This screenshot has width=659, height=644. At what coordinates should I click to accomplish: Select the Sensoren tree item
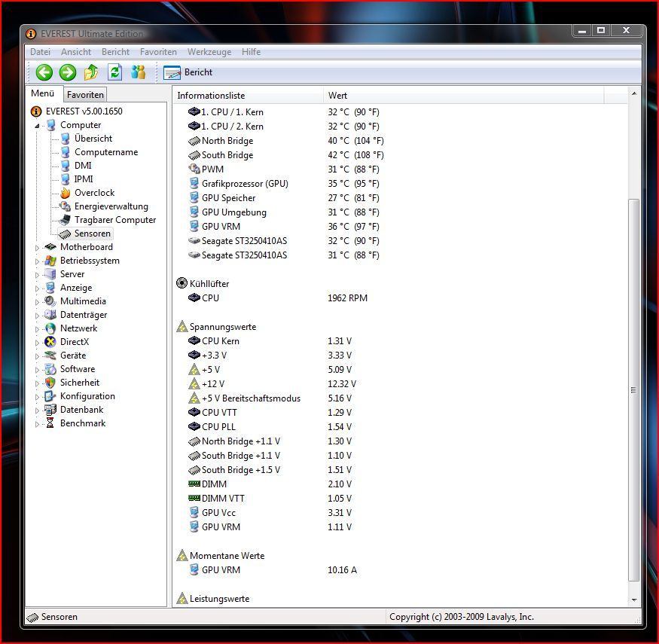[x=85, y=233]
